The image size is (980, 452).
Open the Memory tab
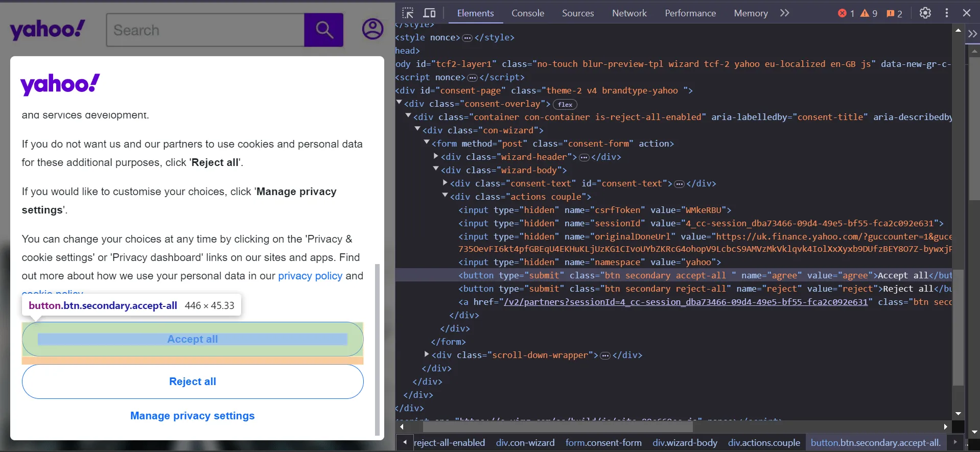pos(751,13)
